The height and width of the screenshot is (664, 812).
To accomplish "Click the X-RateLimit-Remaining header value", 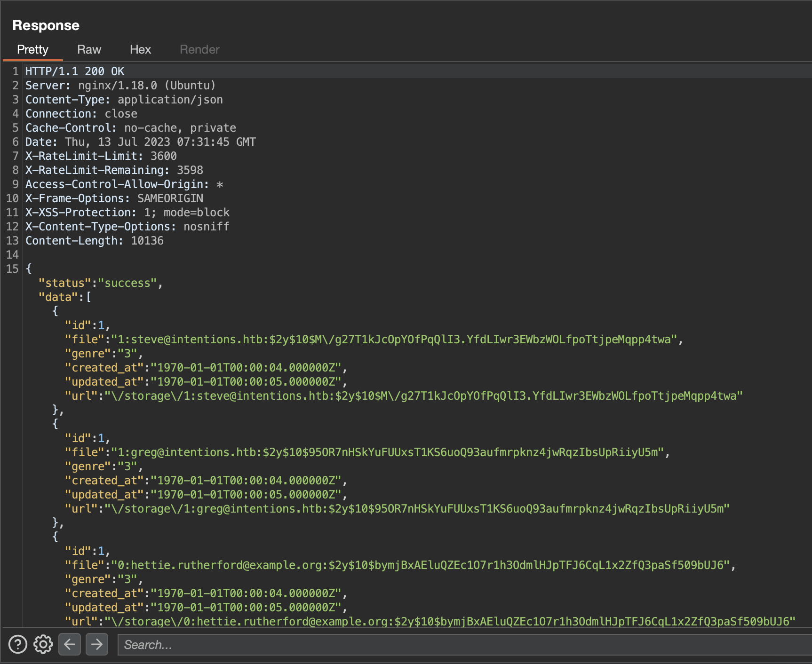I will coord(190,170).
